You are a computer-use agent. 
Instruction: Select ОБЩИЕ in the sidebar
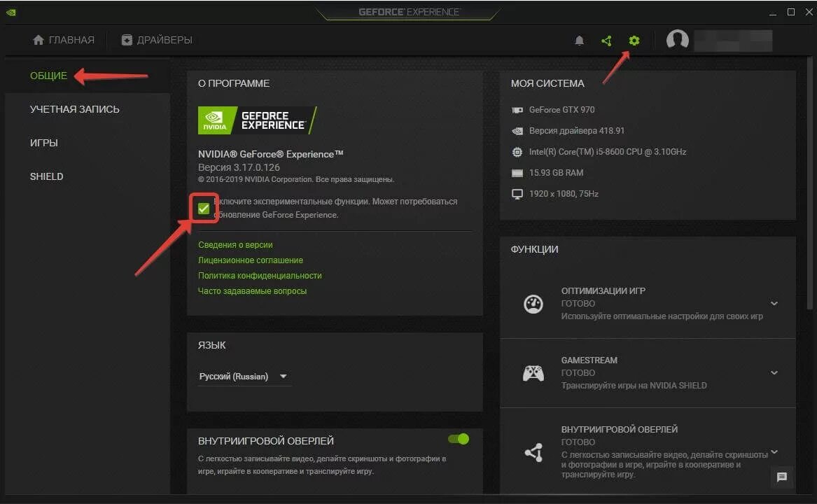[x=48, y=76]
